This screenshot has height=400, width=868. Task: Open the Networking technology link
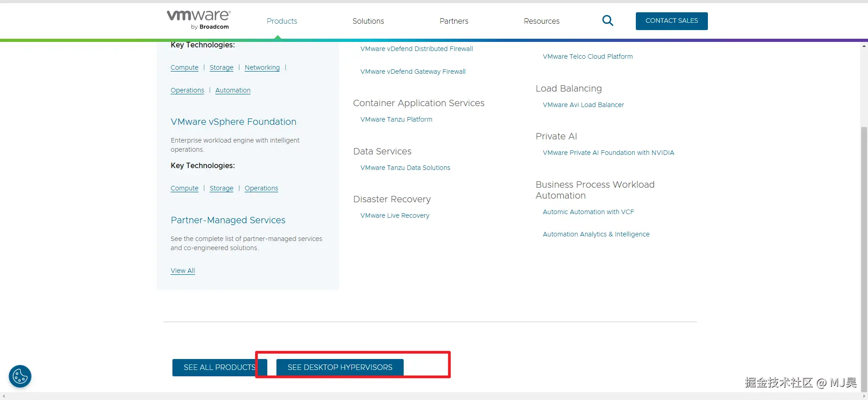click(x=262, y=67)
